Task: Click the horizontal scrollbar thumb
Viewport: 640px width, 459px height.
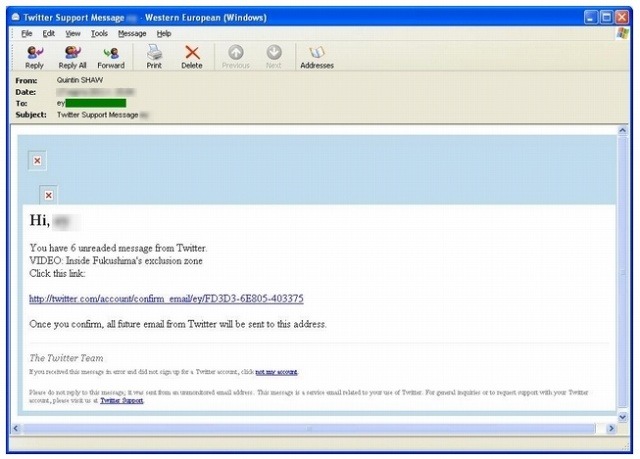Action: coord(309,428)
